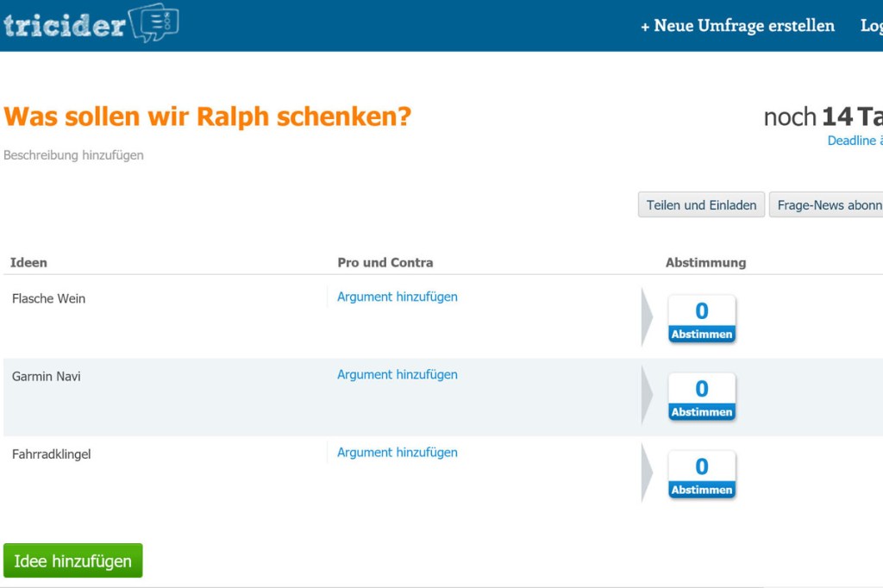Open Neue Umfrage erstellen
Screen dimensions: 883x588
(738, 26)
